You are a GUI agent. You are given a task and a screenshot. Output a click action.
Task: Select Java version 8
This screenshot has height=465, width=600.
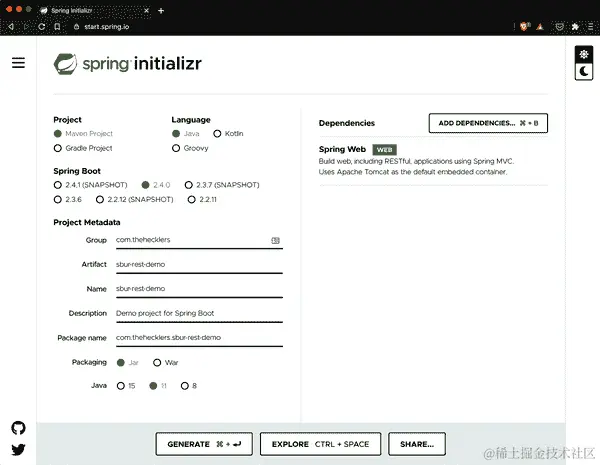189,386
